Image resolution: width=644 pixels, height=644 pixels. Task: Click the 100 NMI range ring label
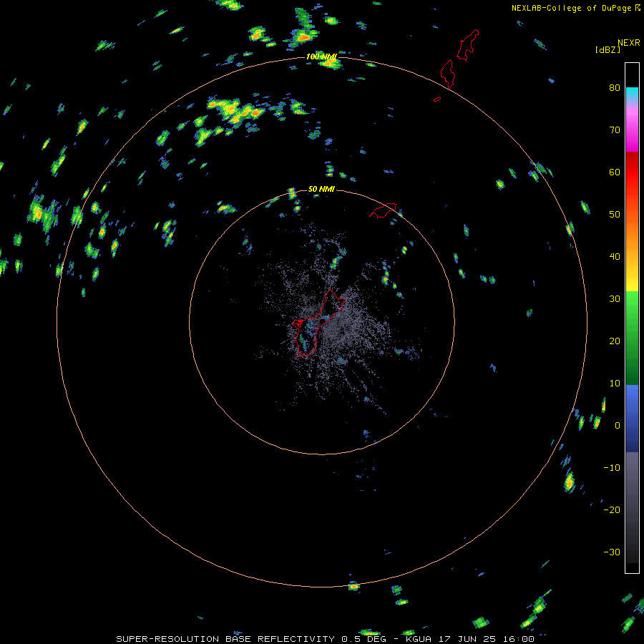[321, 57]
